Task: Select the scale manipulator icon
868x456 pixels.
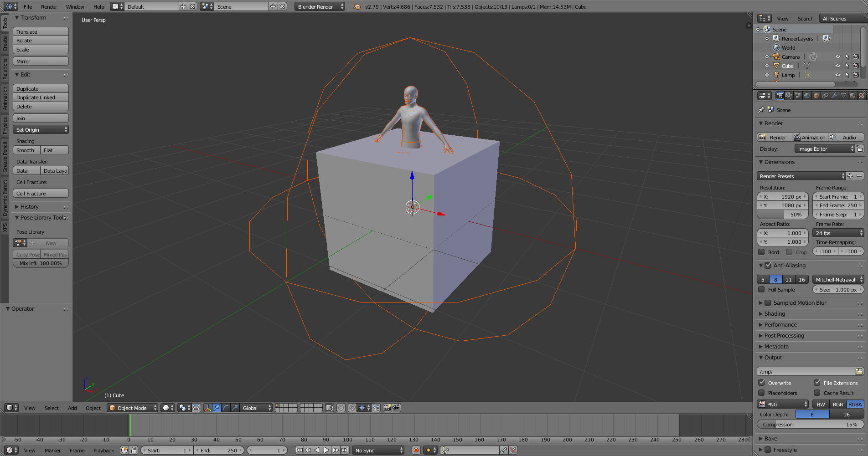Action: [235, 408]
